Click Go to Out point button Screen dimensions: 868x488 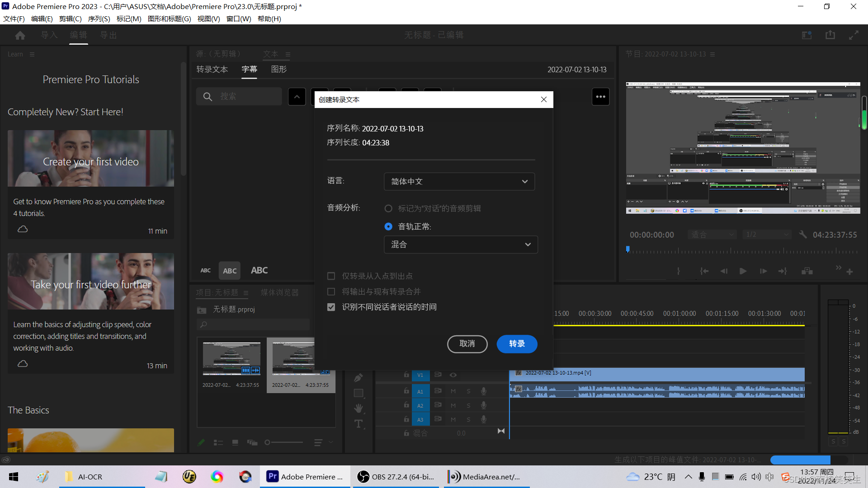pos(783,271)
